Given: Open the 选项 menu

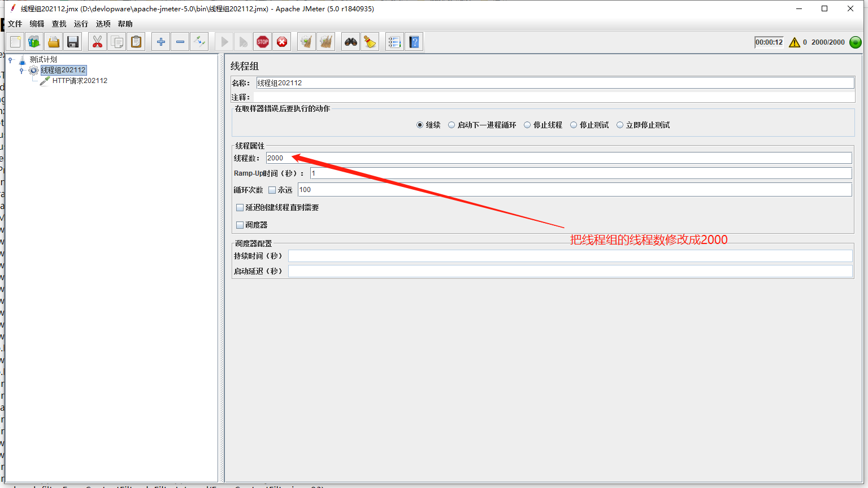Looking at the screenshot, I should (x=103, y=24).
